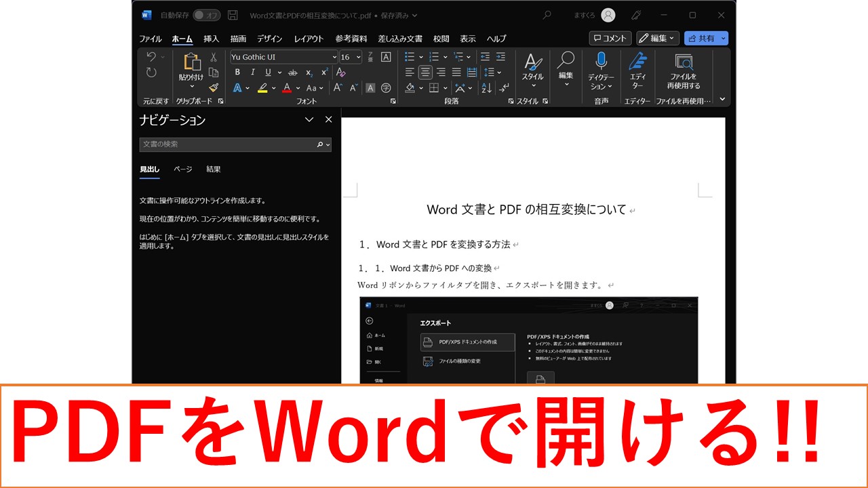
Task: Increase paragraph indent
Action: click(500, 57)
